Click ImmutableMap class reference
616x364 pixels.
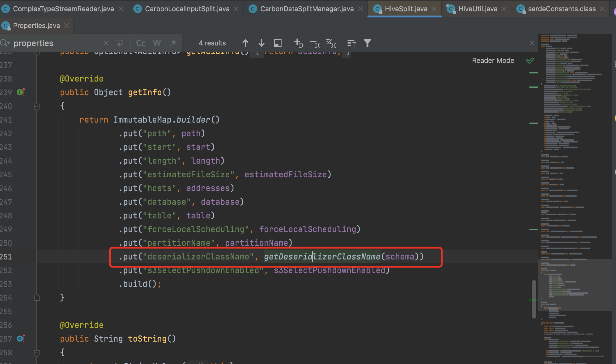[142, 120]
